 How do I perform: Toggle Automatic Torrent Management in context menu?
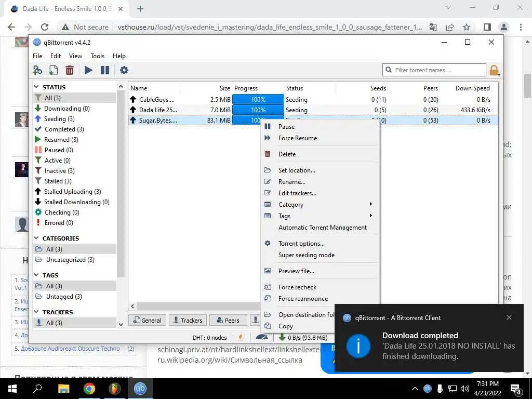coord(322,228)
